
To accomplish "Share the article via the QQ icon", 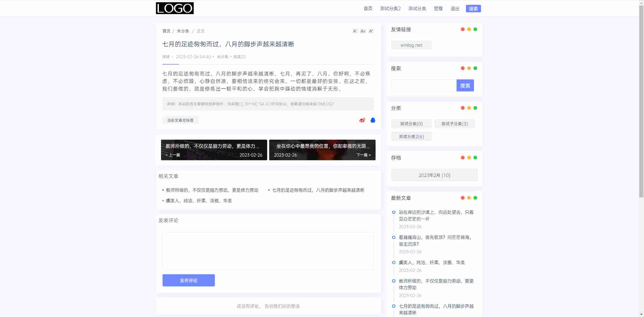I will [373, 120].
